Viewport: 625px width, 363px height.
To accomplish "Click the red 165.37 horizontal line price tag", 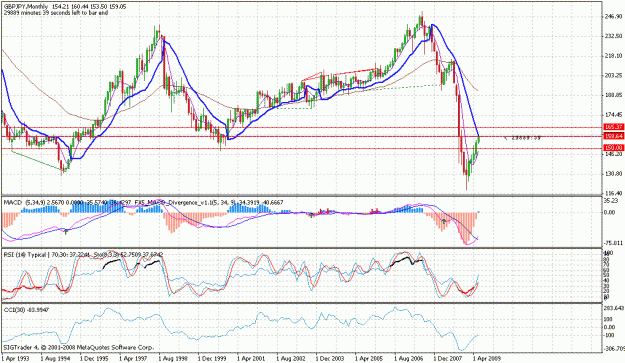I will coord(613,127).
